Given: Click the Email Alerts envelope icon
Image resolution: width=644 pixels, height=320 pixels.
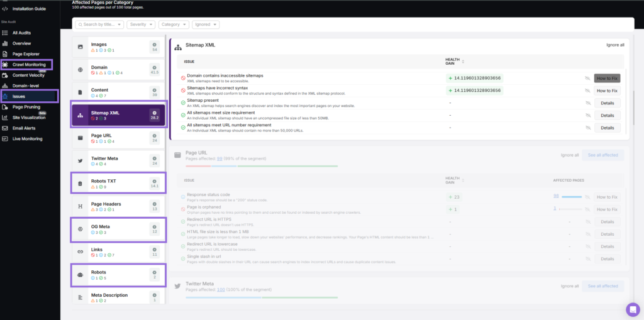Looking at the screenshot, I should 5,128.
